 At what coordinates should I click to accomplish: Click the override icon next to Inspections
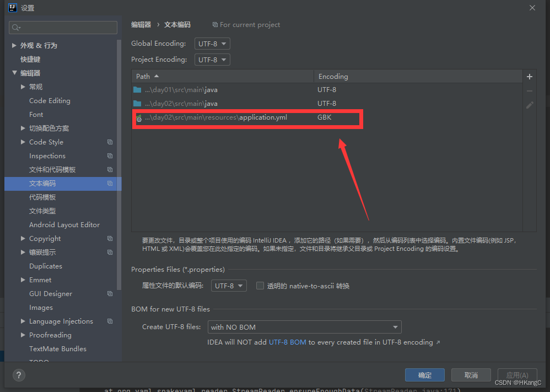[x=109, y=155]
